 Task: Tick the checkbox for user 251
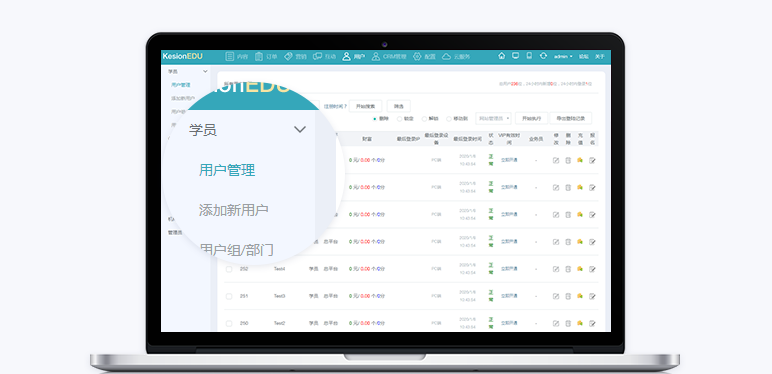pyautogui.click(x=229, y=296)
